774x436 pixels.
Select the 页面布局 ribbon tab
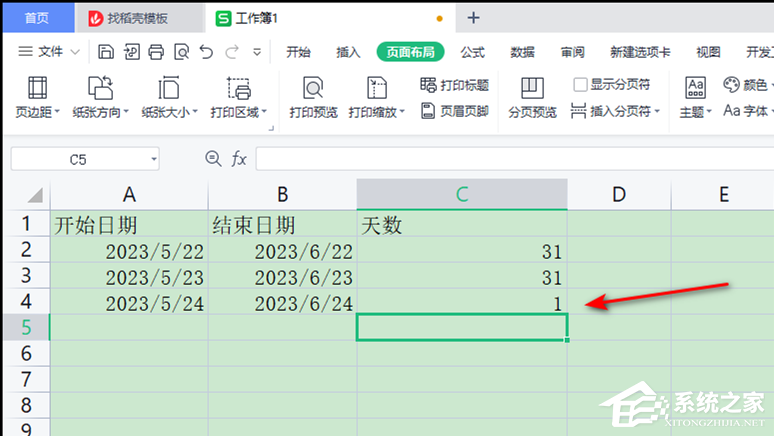point(410,52)
